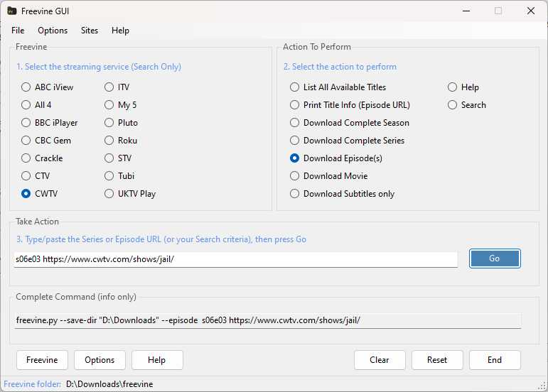Select the BBC iPlayer streaming service

pos(26,123)
